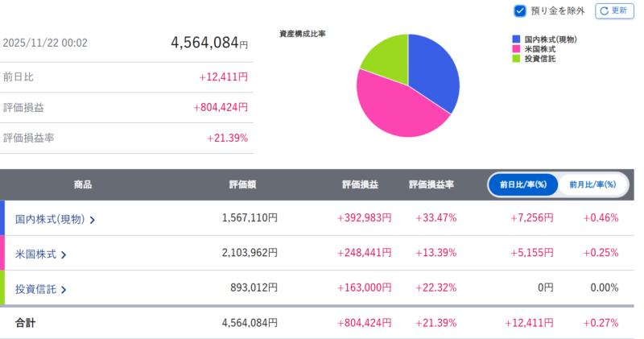This screenshot has height=339, width=644.
Task: Switch to 前月比/率(%) view
Action: (592, 184)
